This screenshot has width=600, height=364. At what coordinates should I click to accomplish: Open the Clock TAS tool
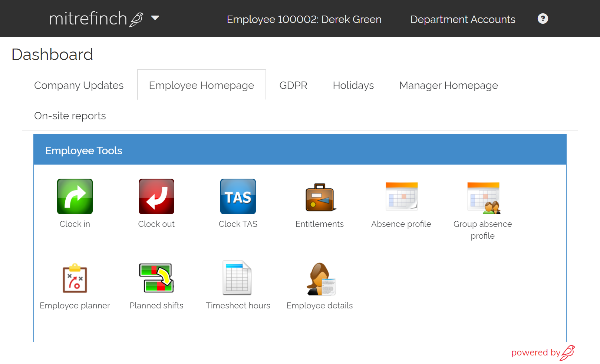(x=238, y=196)
